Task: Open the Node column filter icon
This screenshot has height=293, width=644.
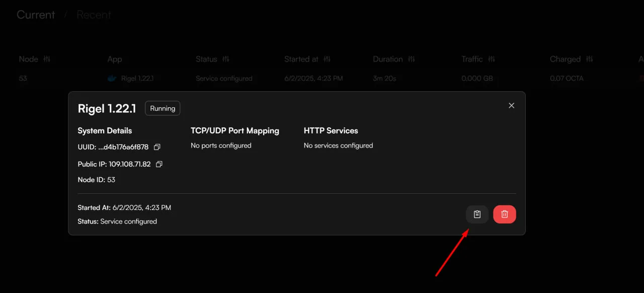Action: pyautogui.click(x=47, y=59)
